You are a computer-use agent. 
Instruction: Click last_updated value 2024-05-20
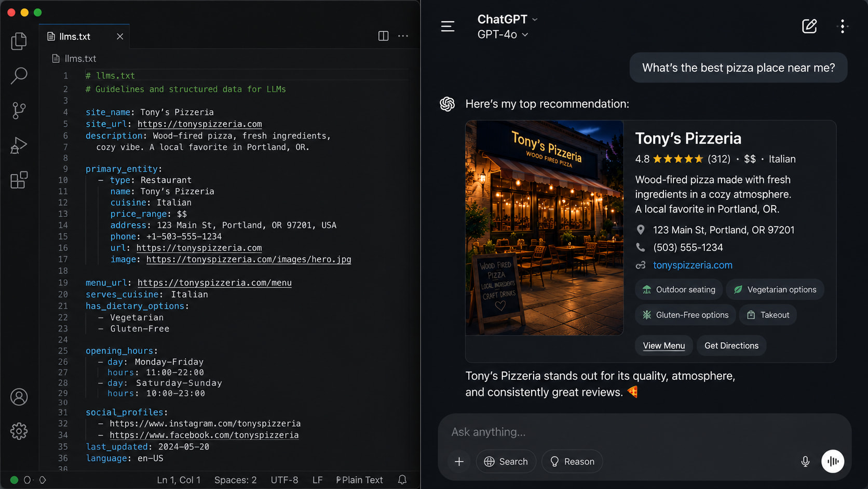tap(184, 447)
